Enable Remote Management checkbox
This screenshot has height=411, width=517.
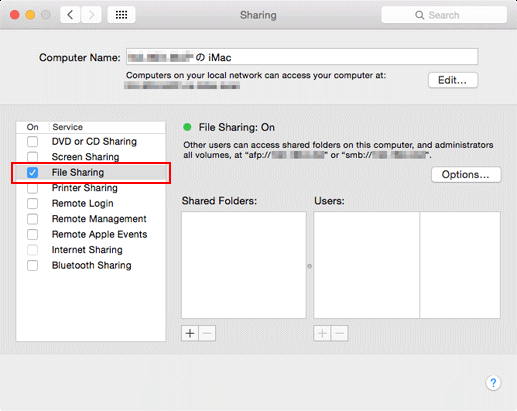coord(32,219)
